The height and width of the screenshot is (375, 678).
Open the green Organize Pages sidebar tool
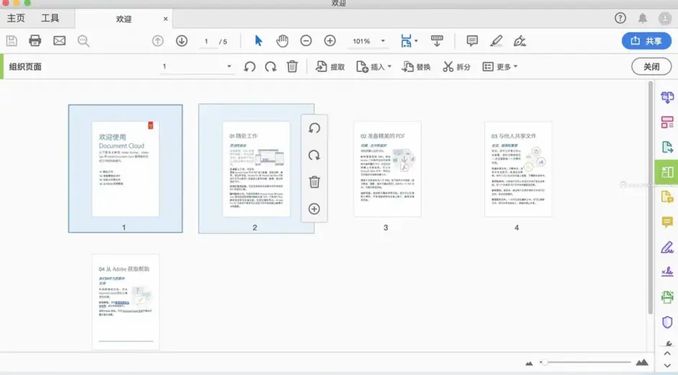pyautogui.click(x=667, y=172)
